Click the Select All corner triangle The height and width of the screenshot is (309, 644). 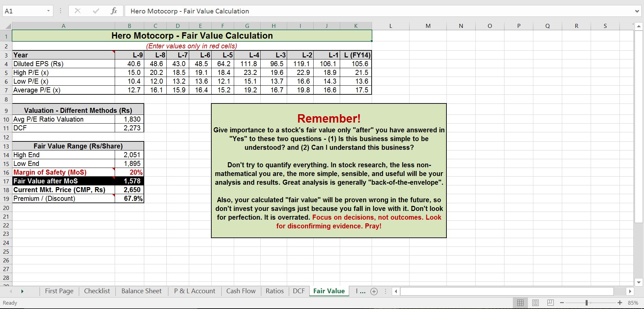[x=8, y=26]
